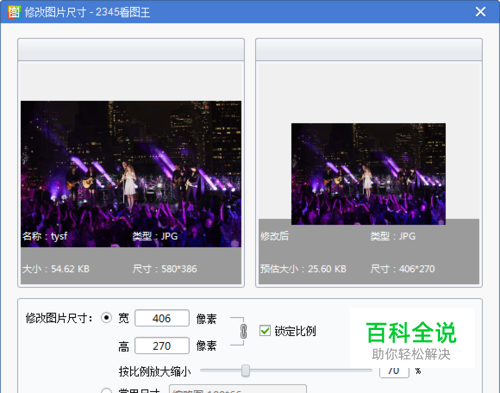Select the 修改图片尺寸 width/height radio button
500x393 pixels.
click(106, 318)
